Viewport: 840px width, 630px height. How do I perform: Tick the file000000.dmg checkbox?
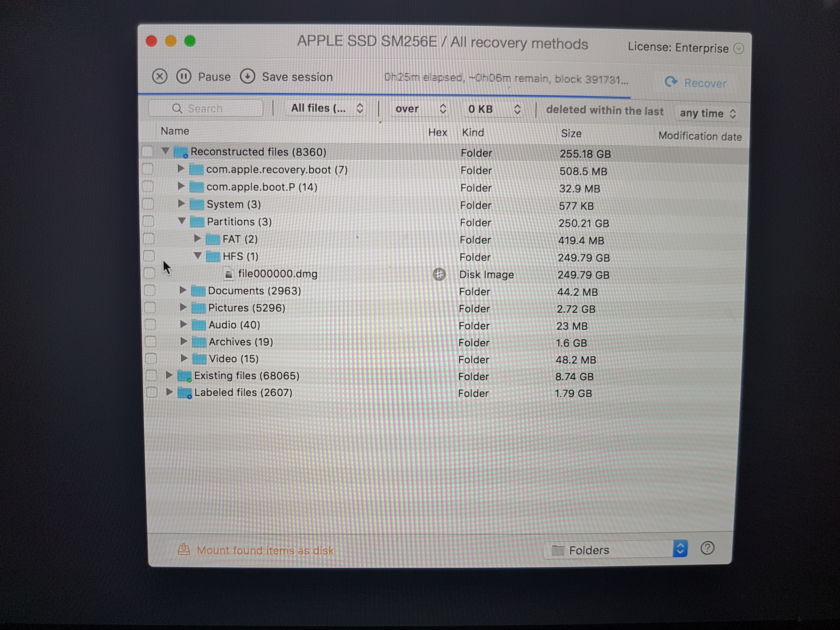pos(149,273)
